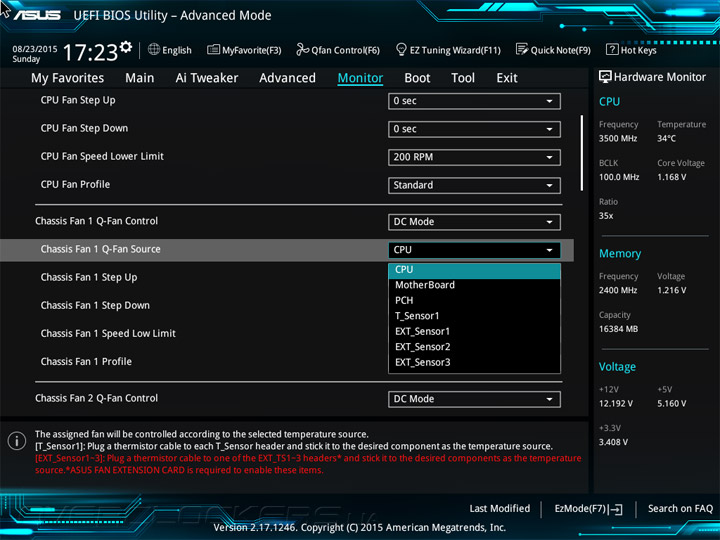Select EXT_Sensor1 option
Screen dimensions: 720x540
coord(474,332)
